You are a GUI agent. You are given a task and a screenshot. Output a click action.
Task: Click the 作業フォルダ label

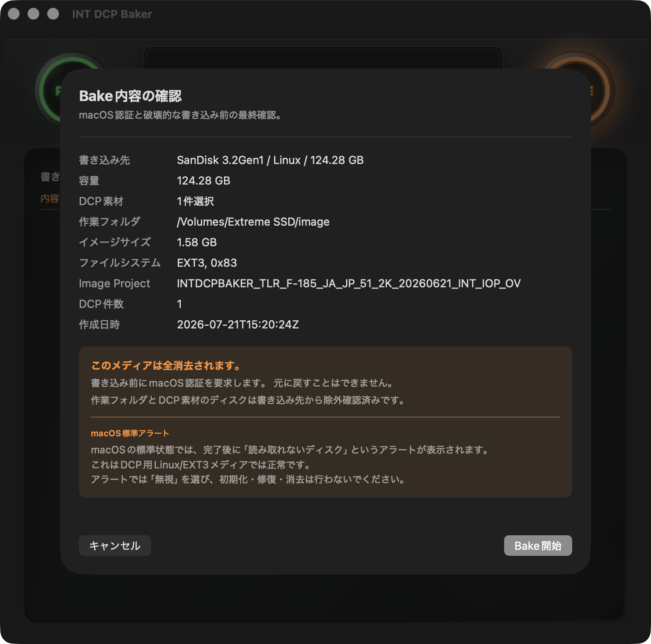pyautogui.click(x=110, y=222)
